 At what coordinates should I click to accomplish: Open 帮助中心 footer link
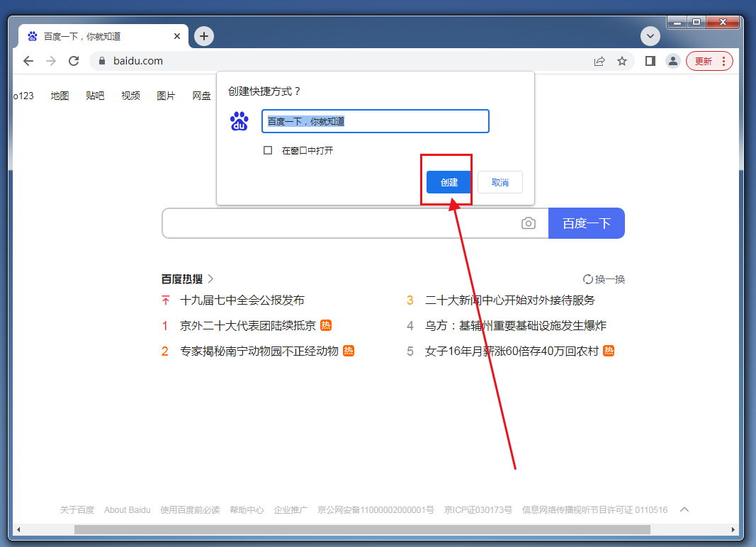(247, 510)
